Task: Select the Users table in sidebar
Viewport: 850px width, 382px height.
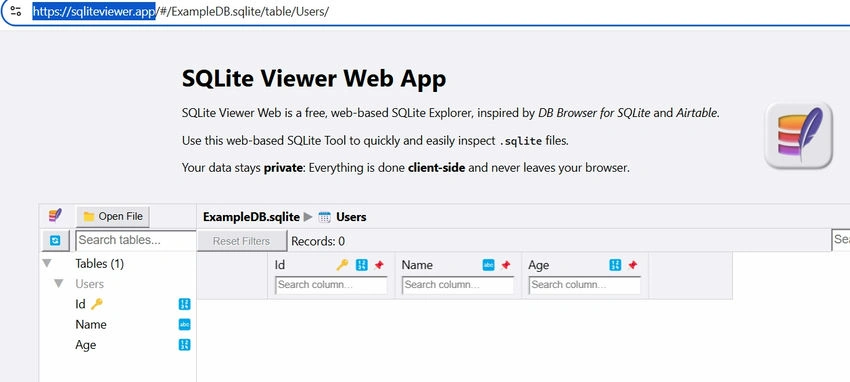Action: (89, 284)
